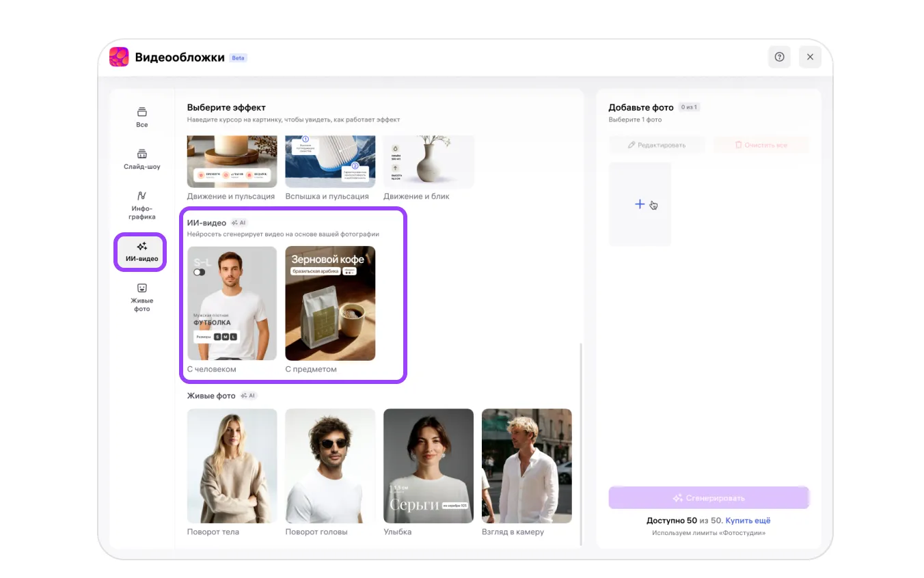Image resolution: width=924 pixels, height=578 pixels.
Task: Open the Слайд-шоу sidebar category
Action: pos(142,159)
